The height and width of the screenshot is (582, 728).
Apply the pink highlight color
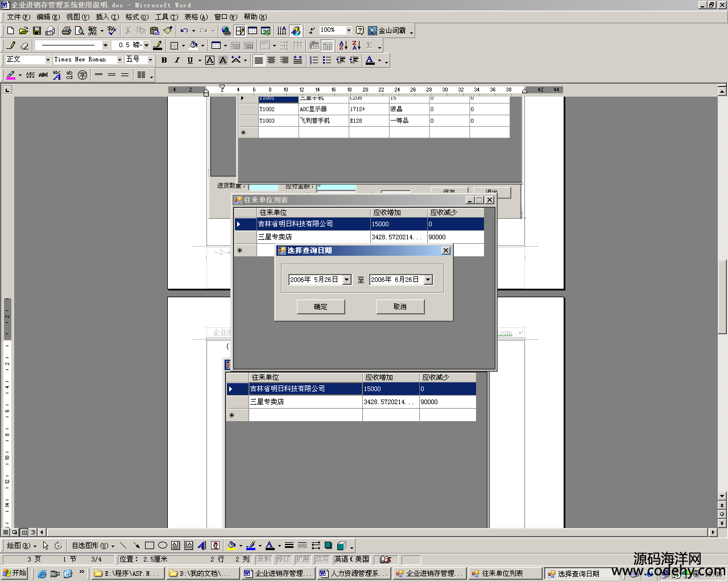11,75
